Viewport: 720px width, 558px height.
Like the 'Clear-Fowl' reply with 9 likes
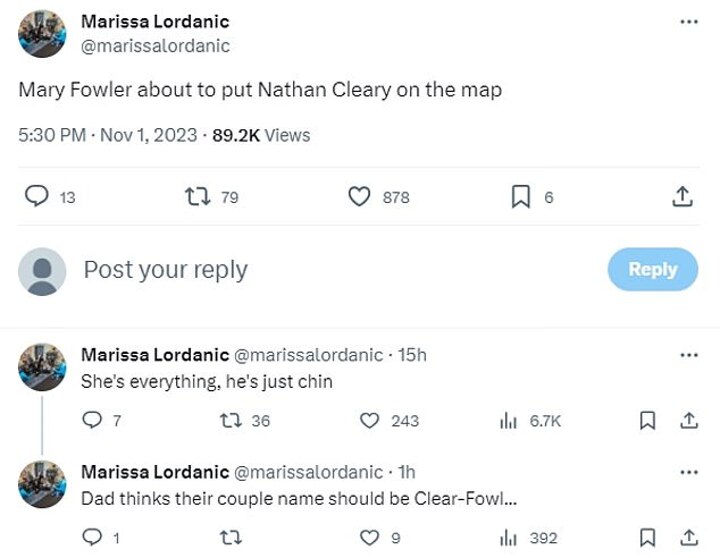pyautogui.click(x=369, y=538)
